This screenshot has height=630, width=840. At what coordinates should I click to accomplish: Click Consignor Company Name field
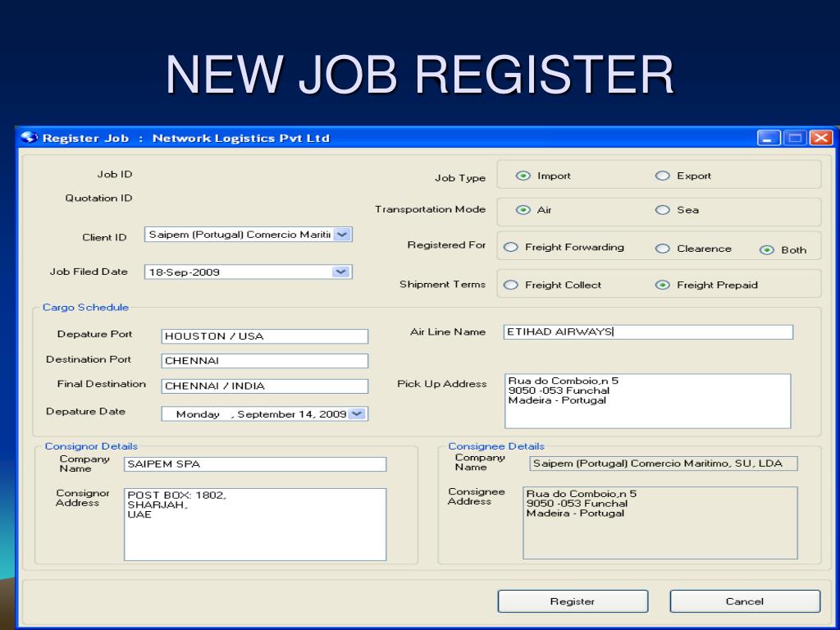click(x=255, y=464)
